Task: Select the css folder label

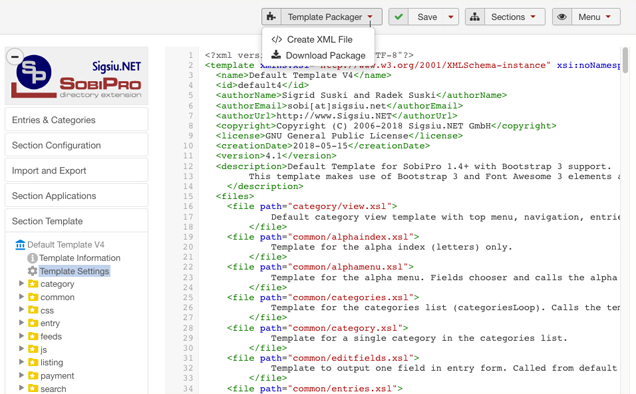Action: coord(47,310)
